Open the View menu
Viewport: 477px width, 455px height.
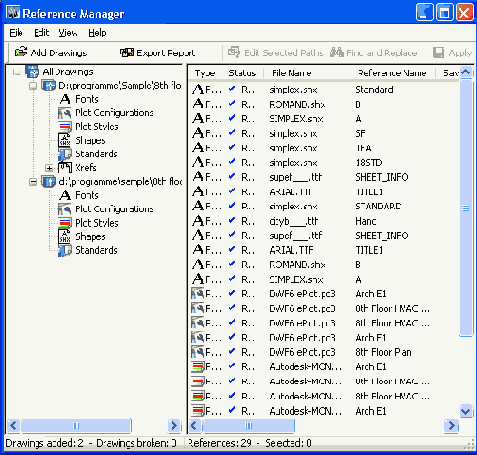(x=68, y=33)
